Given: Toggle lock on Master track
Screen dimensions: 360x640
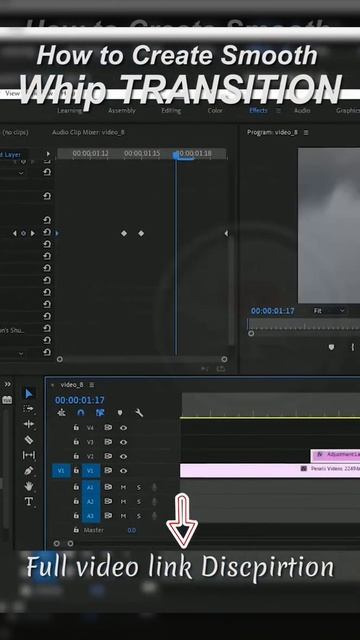Looking at the screenshot, I should point(76,530).
